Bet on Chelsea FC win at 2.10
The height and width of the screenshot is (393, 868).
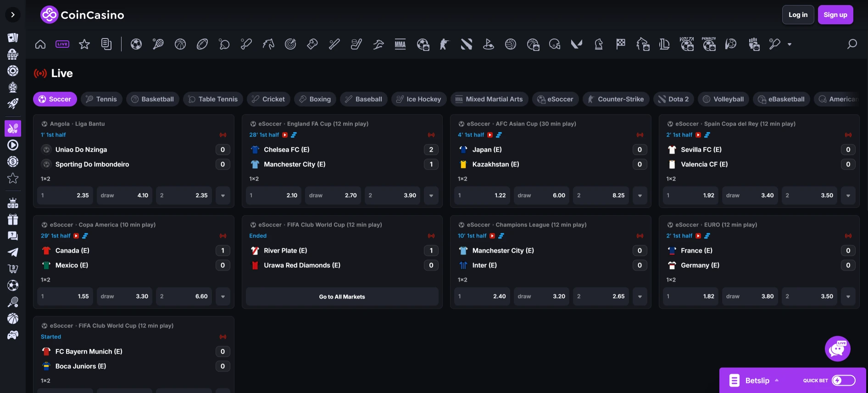pyautogui.click(x=273, y=195)
